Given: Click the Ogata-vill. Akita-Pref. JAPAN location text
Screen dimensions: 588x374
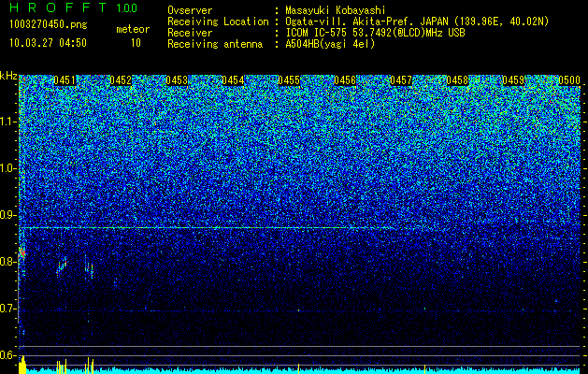Looking at the screenshot, I should (417, 22).
